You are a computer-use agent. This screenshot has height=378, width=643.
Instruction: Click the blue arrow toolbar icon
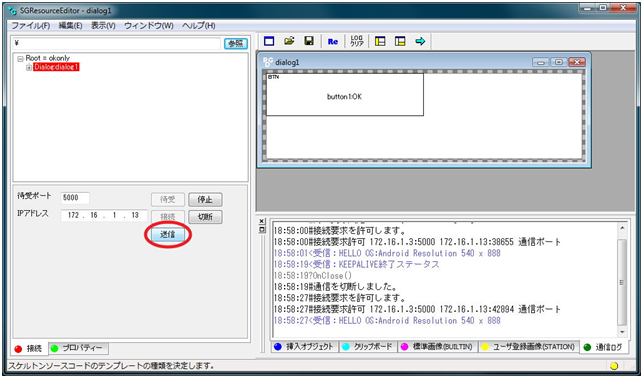(420, 41)
